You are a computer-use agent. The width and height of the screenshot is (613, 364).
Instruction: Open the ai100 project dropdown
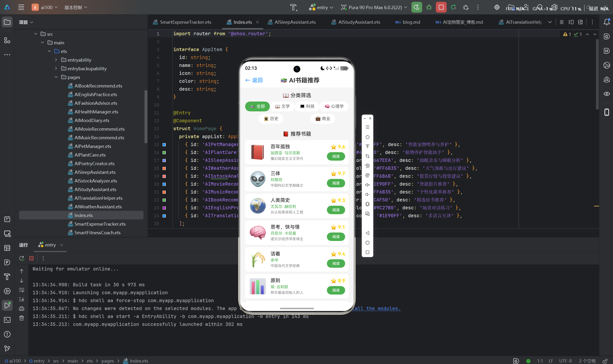click(x=45, y=7)
